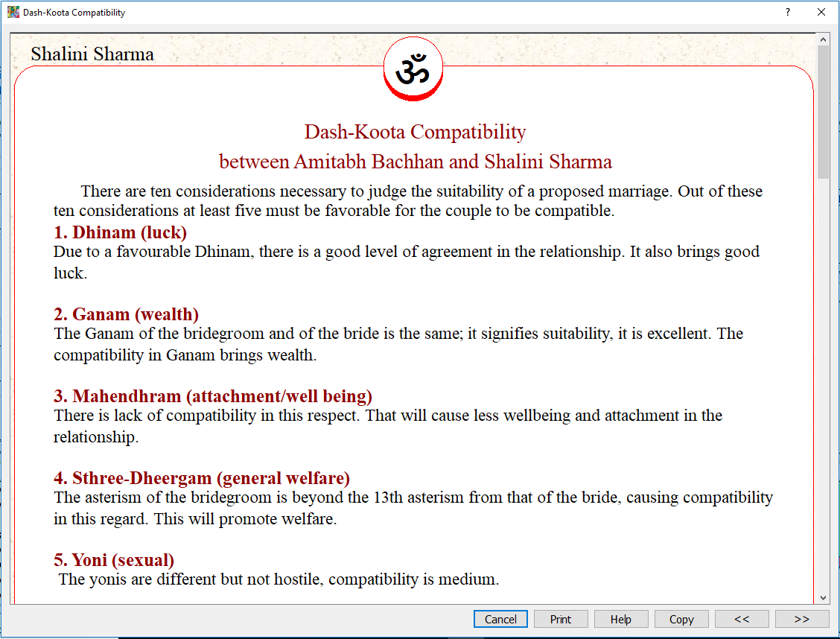840x639 pixels.
Task: Go to next page with >> button
Action: point(802,619)
